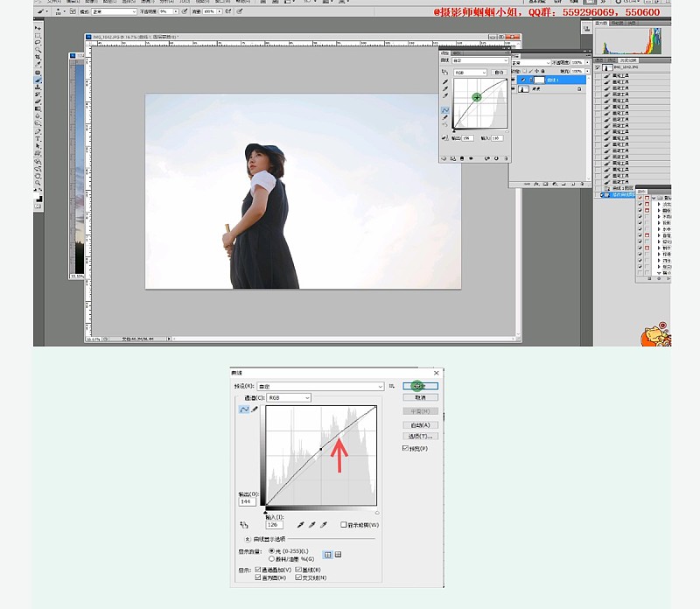Toggle the Channel Overlays checkbox
Screen dimensions: 700x609
(x=257, y=570)
